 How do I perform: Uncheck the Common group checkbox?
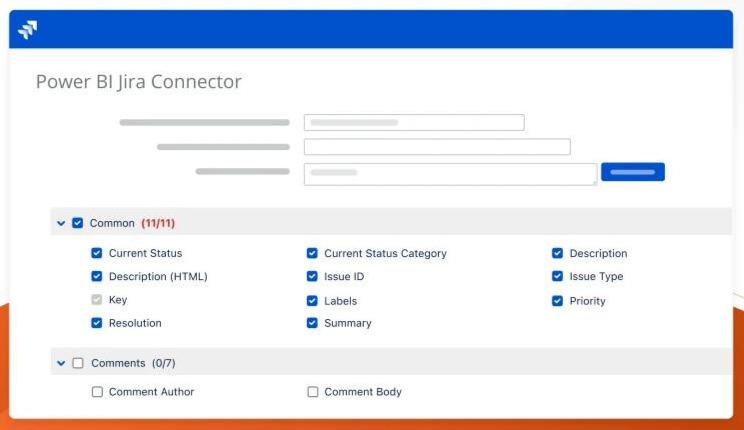(78, 223)
